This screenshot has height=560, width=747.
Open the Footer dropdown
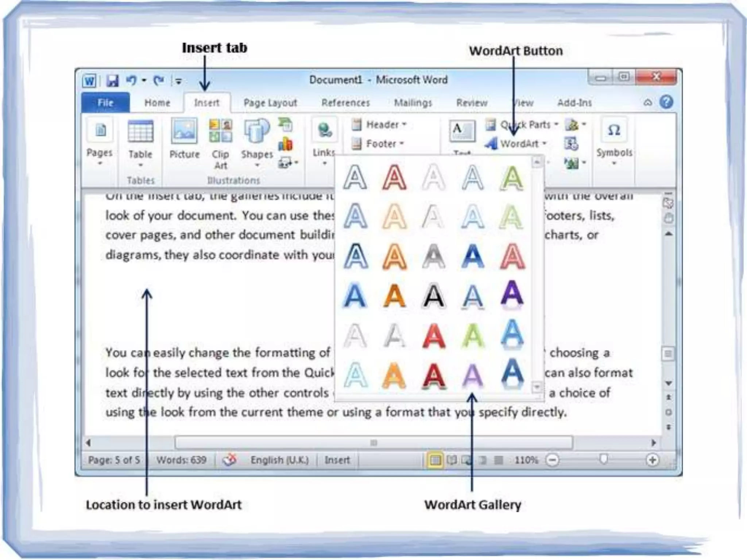point(377,144)
